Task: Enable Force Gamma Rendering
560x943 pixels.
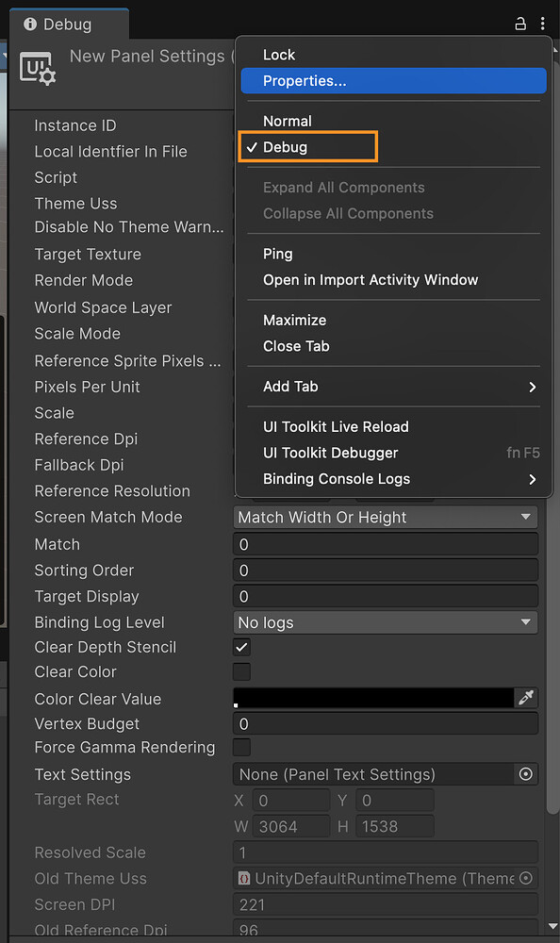Action: coord(241,748)
